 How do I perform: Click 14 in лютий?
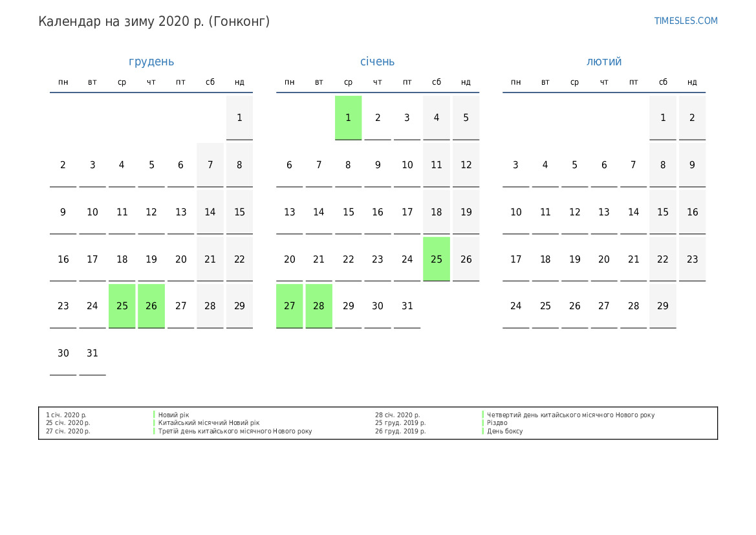click(634, 212)
